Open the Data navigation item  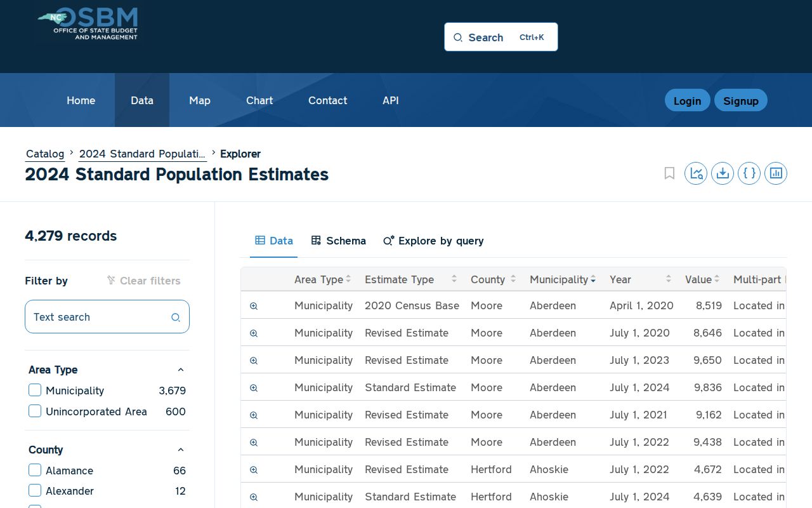pyautogui.click(x=142, y=100)
